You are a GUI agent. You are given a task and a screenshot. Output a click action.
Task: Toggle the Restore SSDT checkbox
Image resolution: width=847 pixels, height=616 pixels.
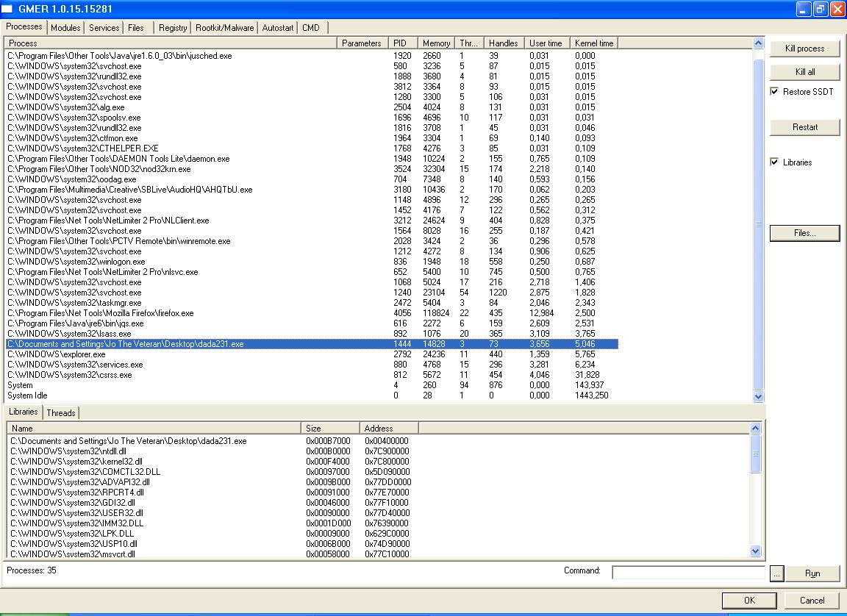click(x=774, y=91)
